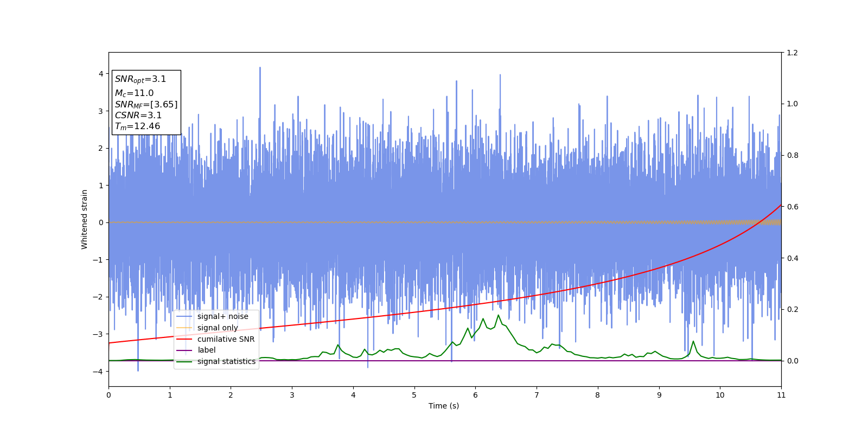
Task: Click tick label '4' on the strain axis
Action: [101, 74]
